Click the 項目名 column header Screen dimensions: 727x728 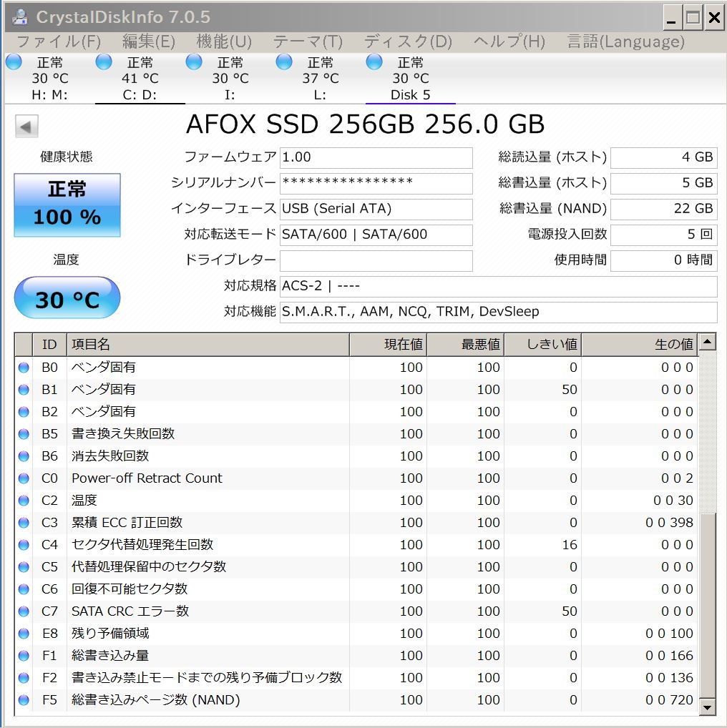208,345
